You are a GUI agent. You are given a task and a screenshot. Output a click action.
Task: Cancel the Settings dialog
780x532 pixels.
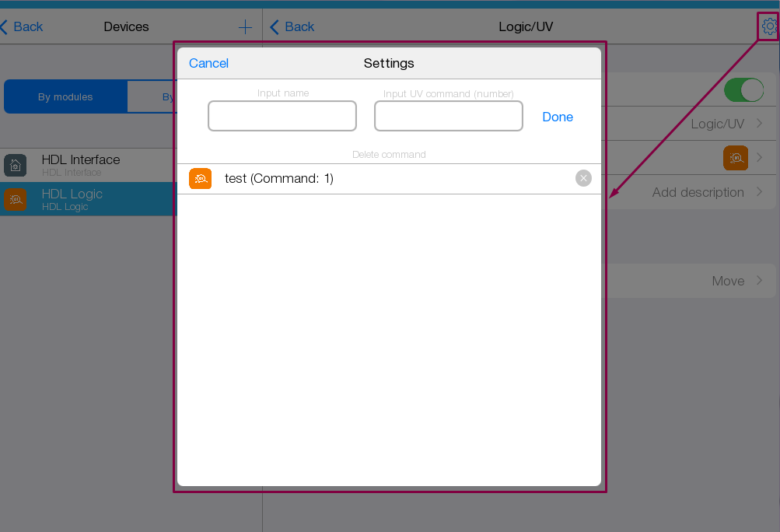[208, 64]
